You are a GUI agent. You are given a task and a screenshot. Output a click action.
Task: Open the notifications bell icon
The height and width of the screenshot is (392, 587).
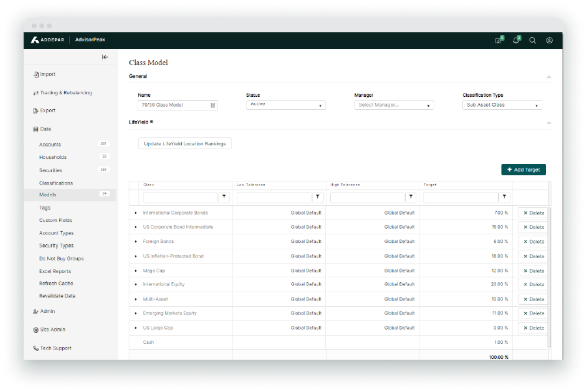click(x=516, y=40)
